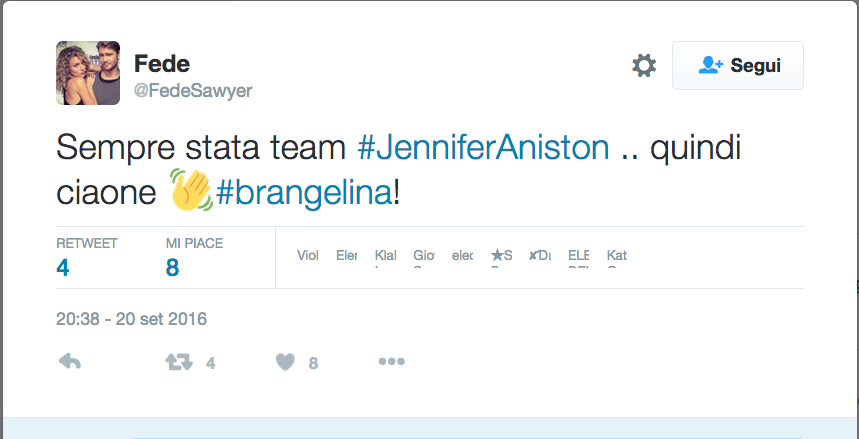
Task: Open the #brangelina hashtag
Action: pos(303,191)
